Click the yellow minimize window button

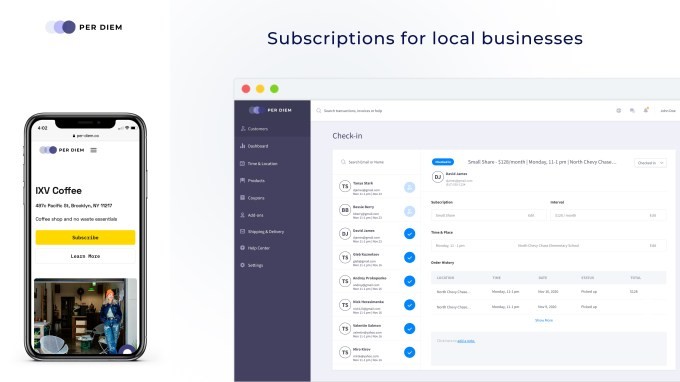pos(260,89)
